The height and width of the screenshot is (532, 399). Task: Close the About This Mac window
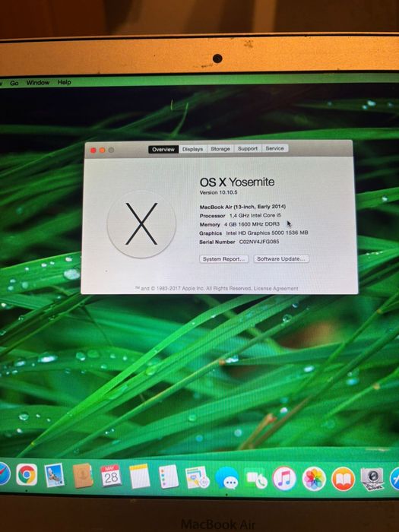[x=93, y=150]
